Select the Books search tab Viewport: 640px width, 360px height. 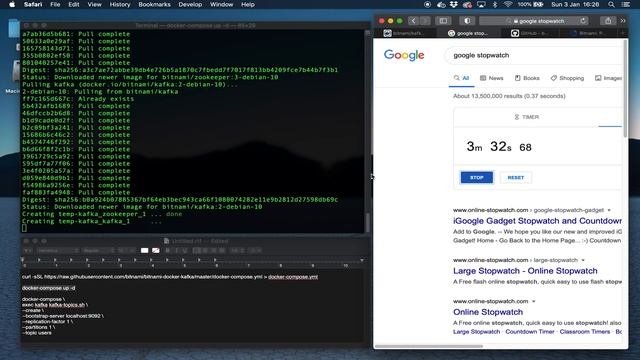point(527,78)
